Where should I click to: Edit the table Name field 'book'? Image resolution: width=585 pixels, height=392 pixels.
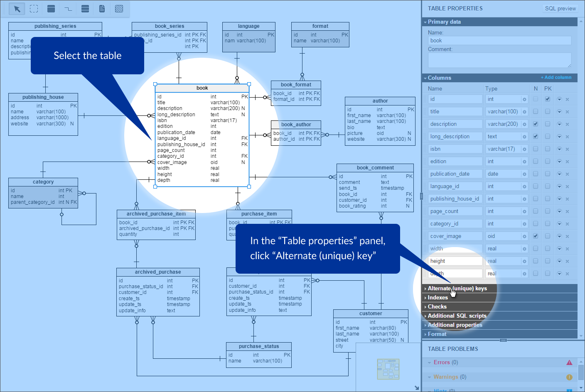(x=499, y=40)
